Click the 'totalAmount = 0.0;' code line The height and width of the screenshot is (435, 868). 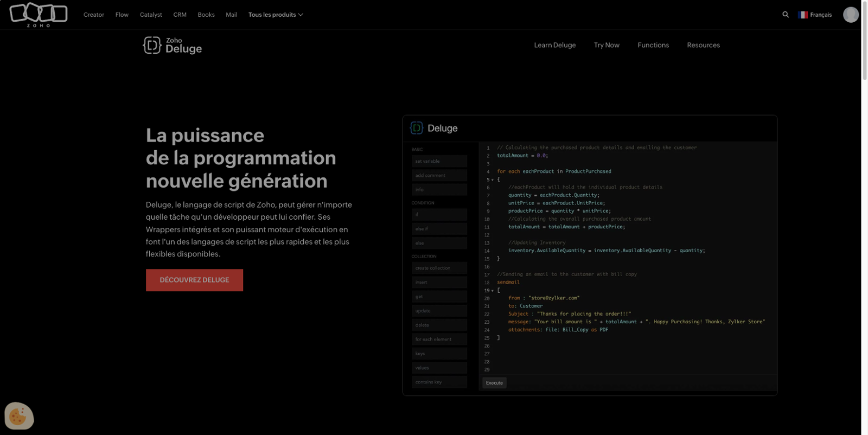(522, 156)
